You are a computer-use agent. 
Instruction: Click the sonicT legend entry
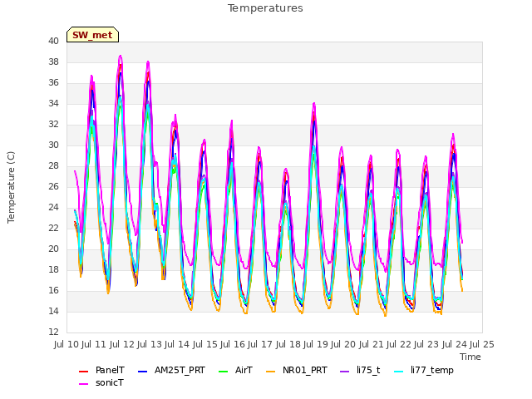click(x=101, y=382)
